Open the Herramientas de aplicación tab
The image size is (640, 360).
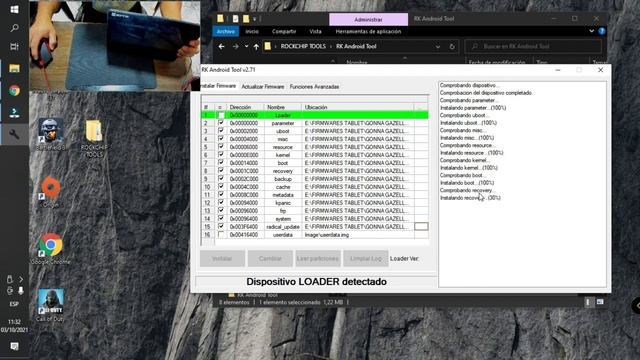pyautogui.click(x=368, y=31)
